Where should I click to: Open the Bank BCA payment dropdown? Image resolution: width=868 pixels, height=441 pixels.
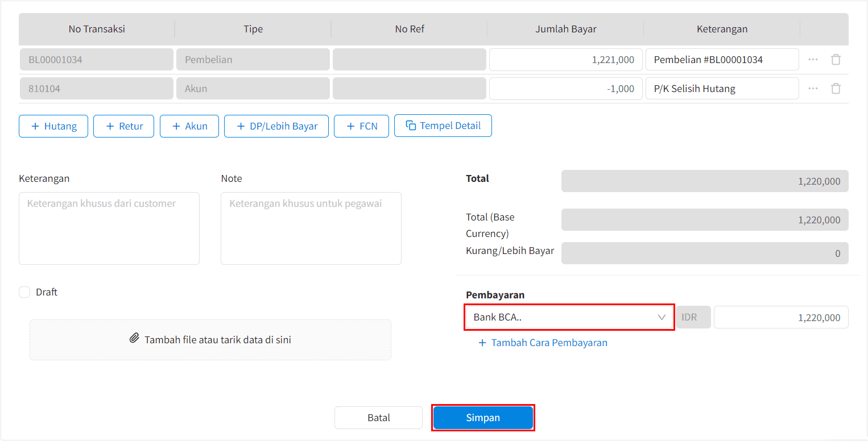tap(570, 317)
